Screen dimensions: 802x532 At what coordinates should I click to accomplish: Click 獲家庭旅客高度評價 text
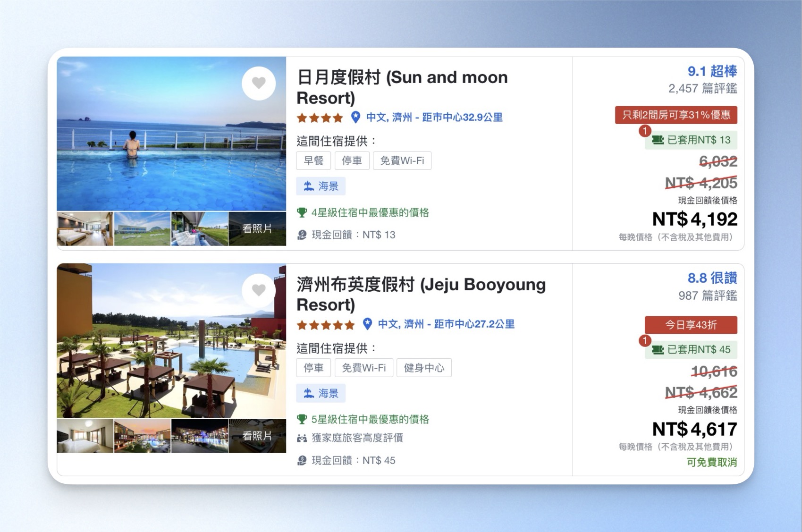tap(357, 438)
